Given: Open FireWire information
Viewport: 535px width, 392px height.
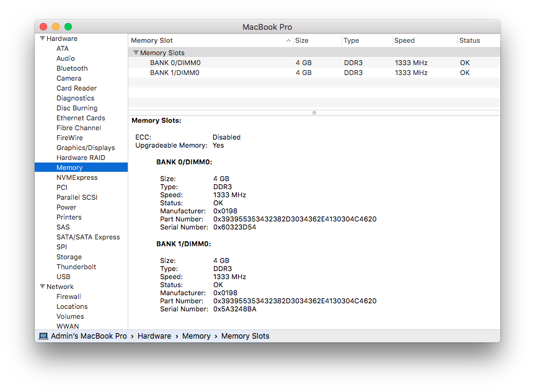Looking at the screenshot, I should [69, 138].
